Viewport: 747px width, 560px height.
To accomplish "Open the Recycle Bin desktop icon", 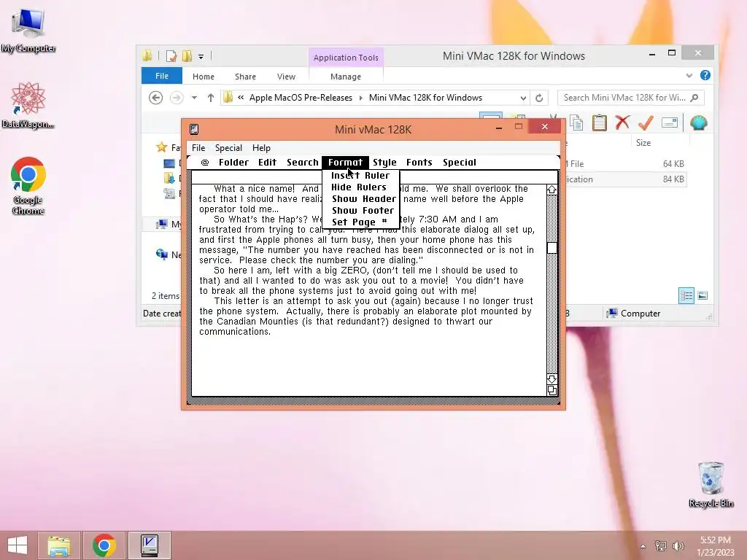I will pos(711,484).
